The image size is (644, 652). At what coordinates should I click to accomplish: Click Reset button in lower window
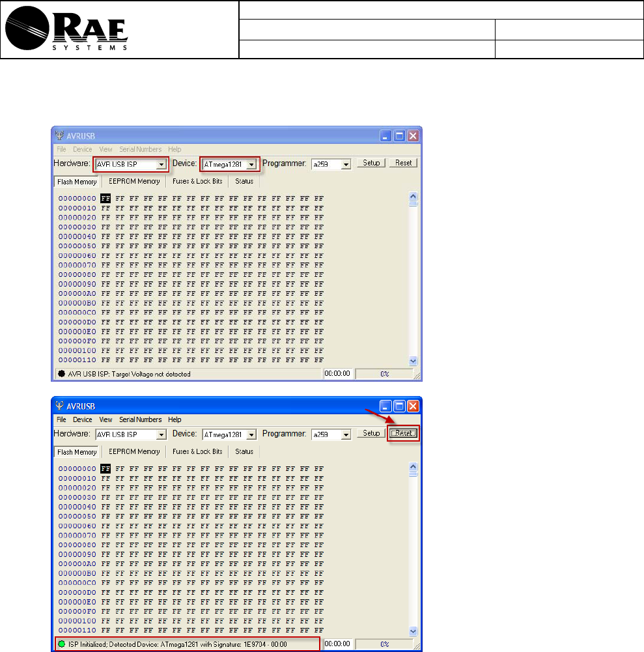tap(403, 433)
